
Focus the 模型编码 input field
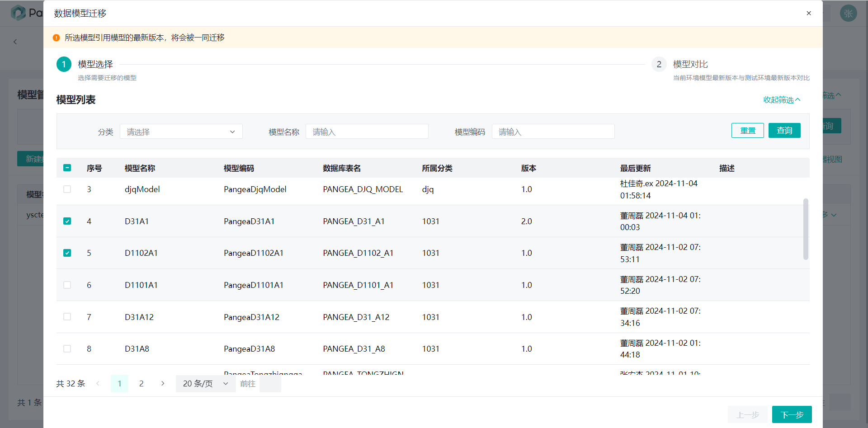pos(553,132)
